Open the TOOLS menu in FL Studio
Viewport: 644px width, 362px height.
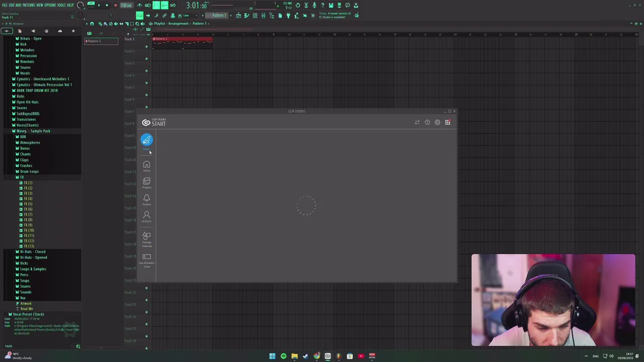tap(62, 5)
